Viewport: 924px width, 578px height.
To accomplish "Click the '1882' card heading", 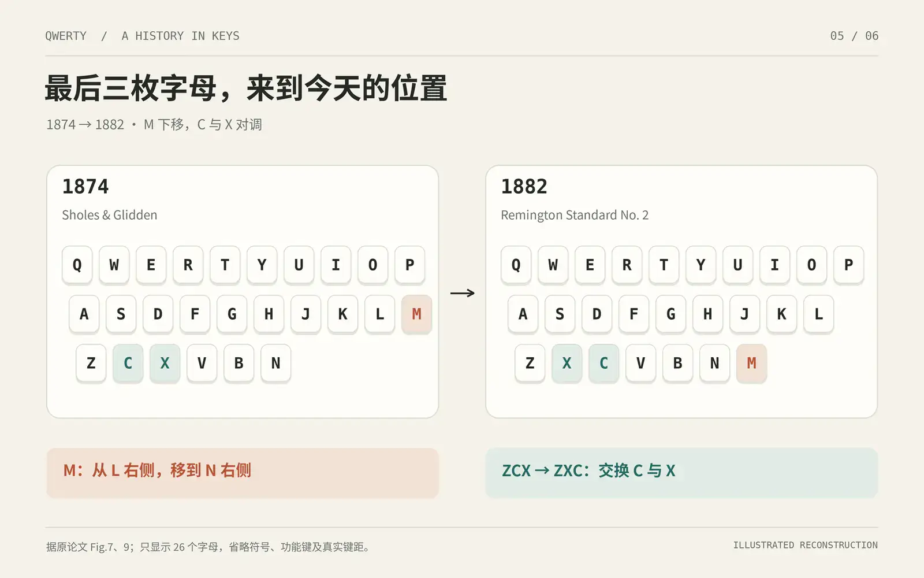I will pyautogui.click(x=524, y=187).
